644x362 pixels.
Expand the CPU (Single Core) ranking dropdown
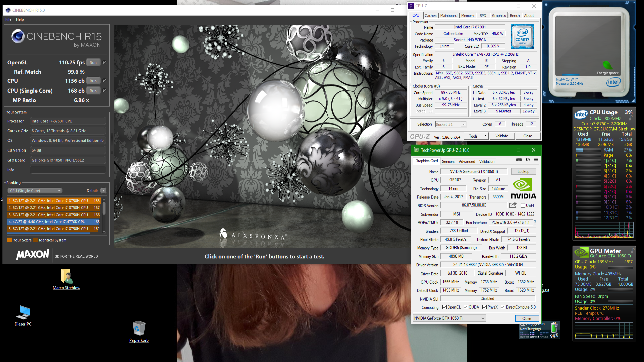[35, 191]
